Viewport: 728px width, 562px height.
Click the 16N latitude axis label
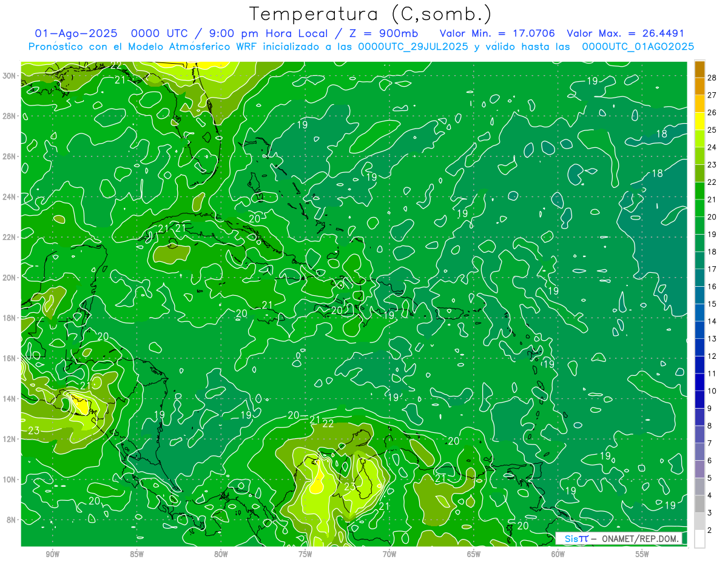tap(10, 358)
